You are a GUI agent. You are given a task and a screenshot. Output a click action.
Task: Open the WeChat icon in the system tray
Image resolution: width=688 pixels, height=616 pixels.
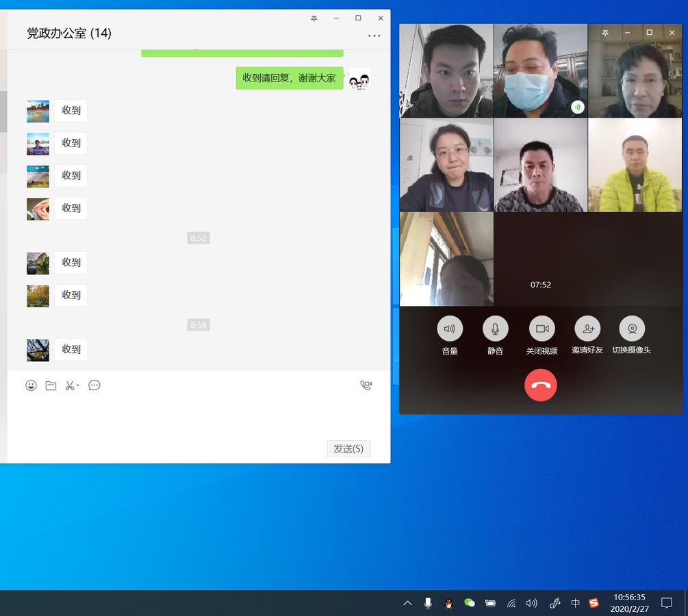point(470,603)
